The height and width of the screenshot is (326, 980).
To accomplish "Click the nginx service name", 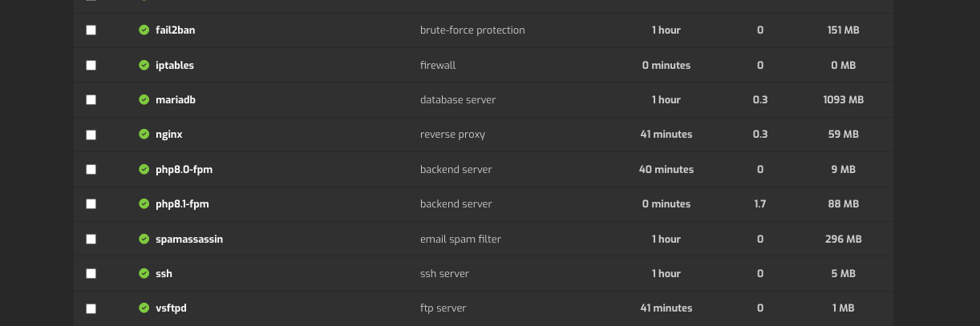I will (169, 135).
